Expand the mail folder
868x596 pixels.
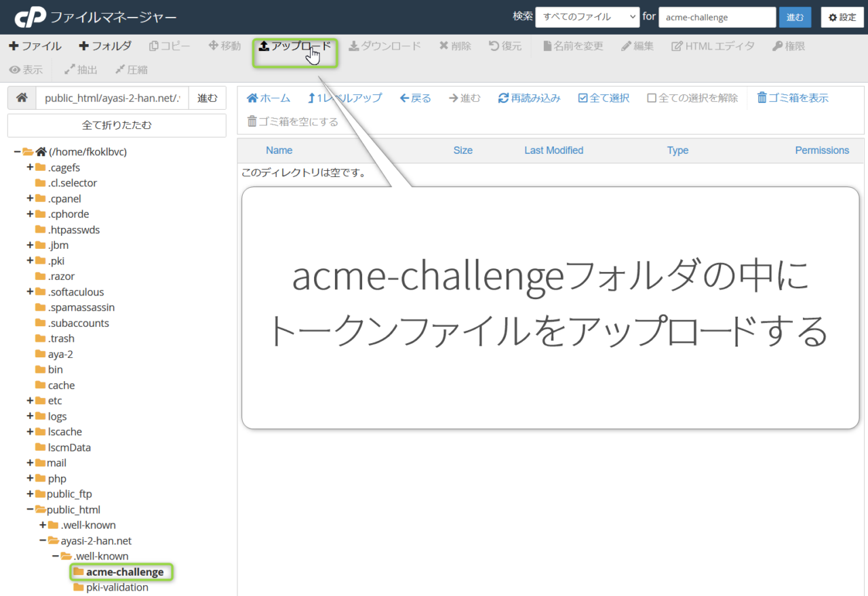point(30,463)
